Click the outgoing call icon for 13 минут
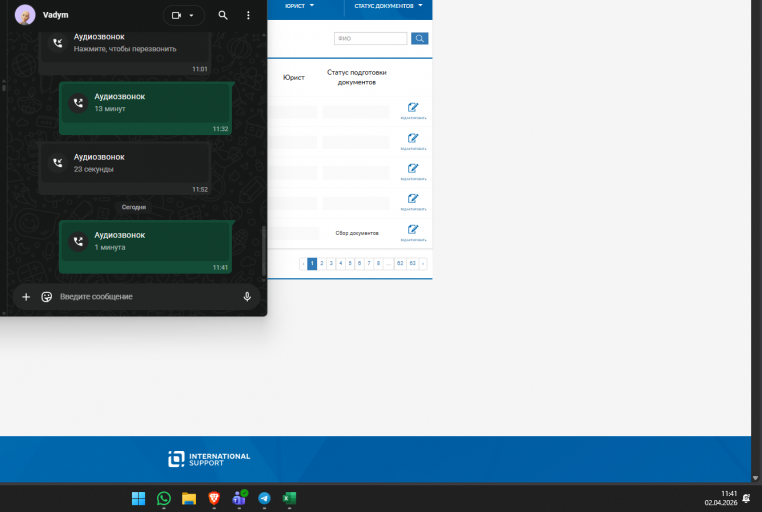The height and width of the screenshot is (512, 762). [x=78, y=102]
